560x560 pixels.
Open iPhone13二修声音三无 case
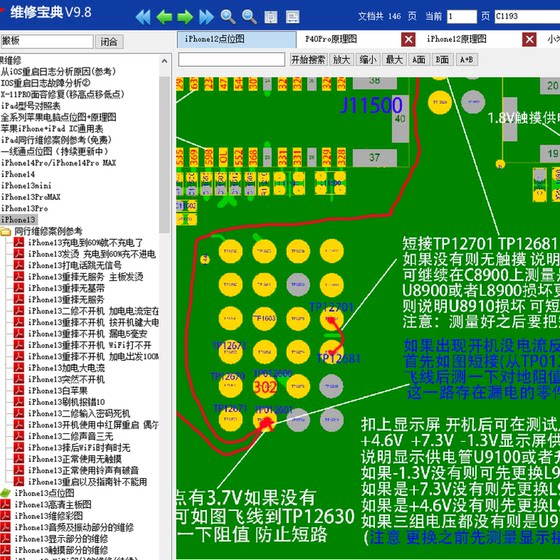pyautogui.click(x=70, y=436)
